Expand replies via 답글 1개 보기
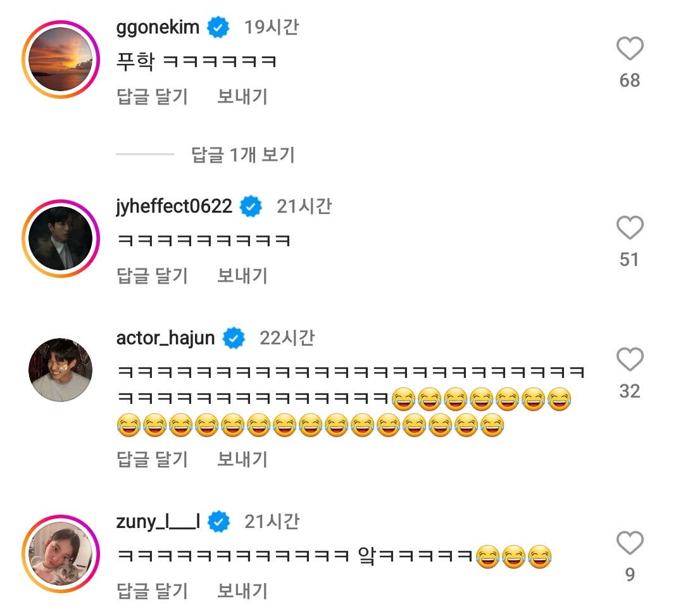Viewport: 683px width, 616px height. 244,155
